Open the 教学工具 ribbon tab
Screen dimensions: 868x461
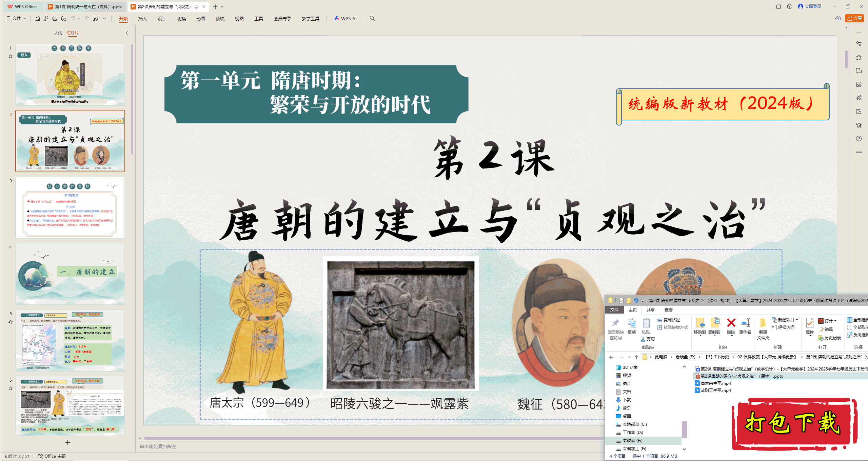(310, 19)
